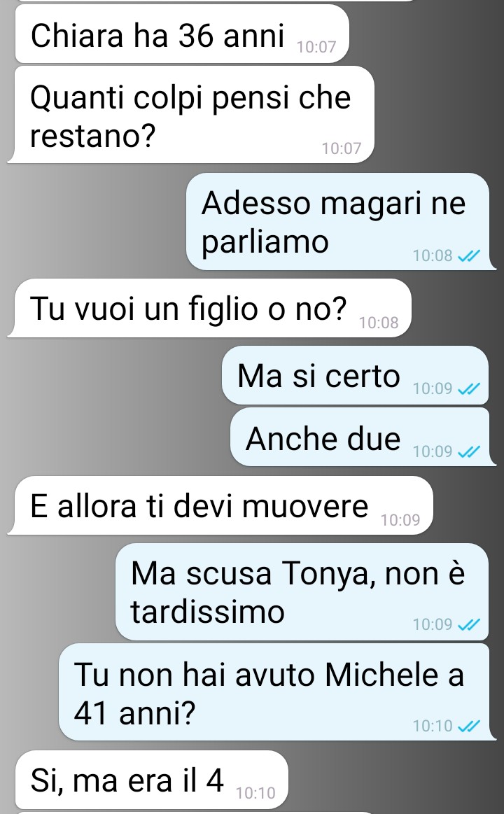Select the 'Quanti colpi pensi che restano?' bubble
Viewport: 504px width, 814px height.
[x=192, y=115]
